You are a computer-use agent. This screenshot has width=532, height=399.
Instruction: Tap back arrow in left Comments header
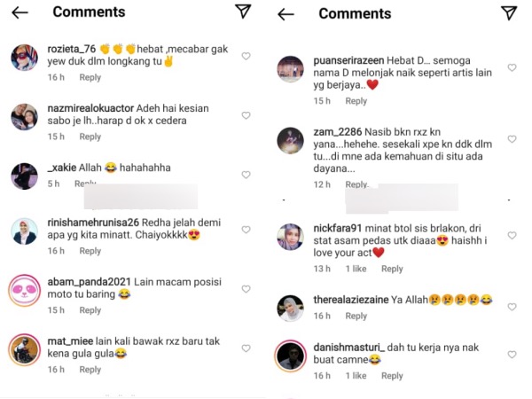point(20,12)
